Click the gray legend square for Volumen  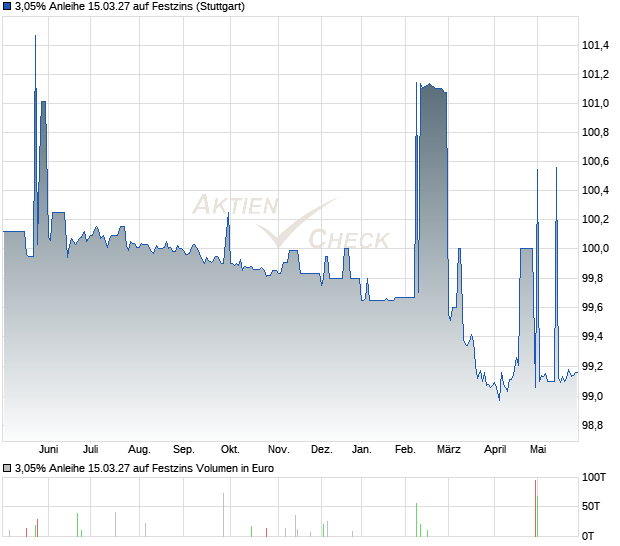pyautogui.click(x=7, y=469)
